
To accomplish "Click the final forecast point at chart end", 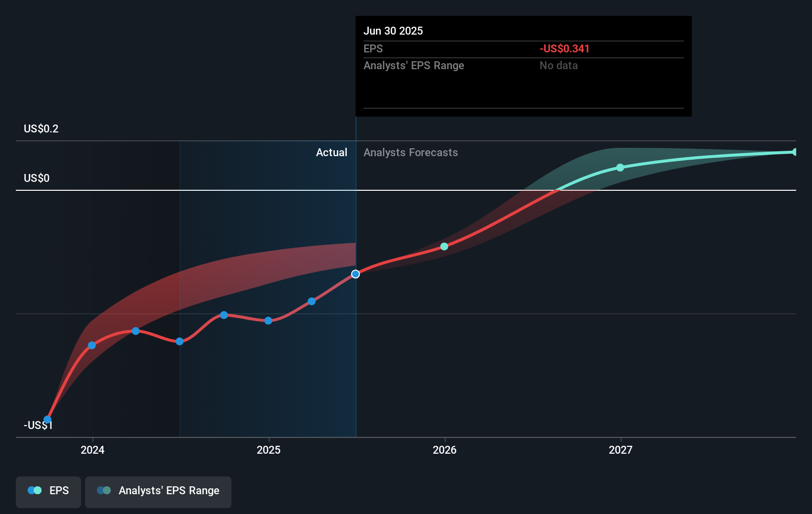I will pyautogui.click(x=795, y=152).
